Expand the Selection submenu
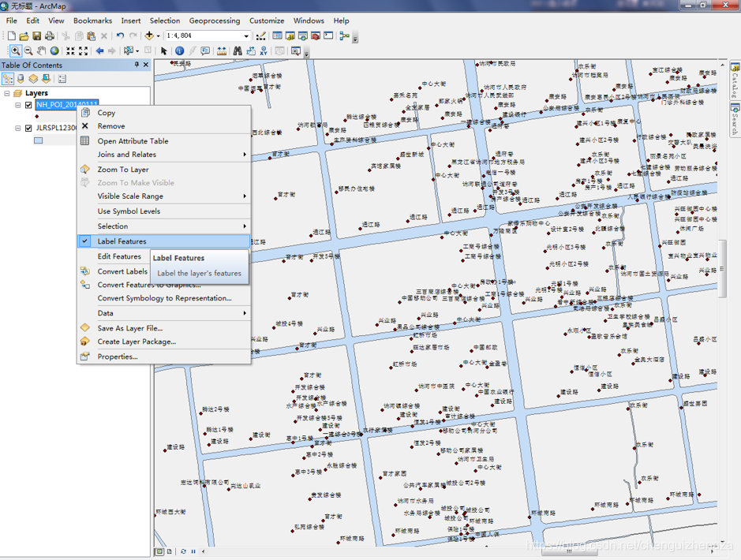 pyautogui.click(x=163, y=226)
